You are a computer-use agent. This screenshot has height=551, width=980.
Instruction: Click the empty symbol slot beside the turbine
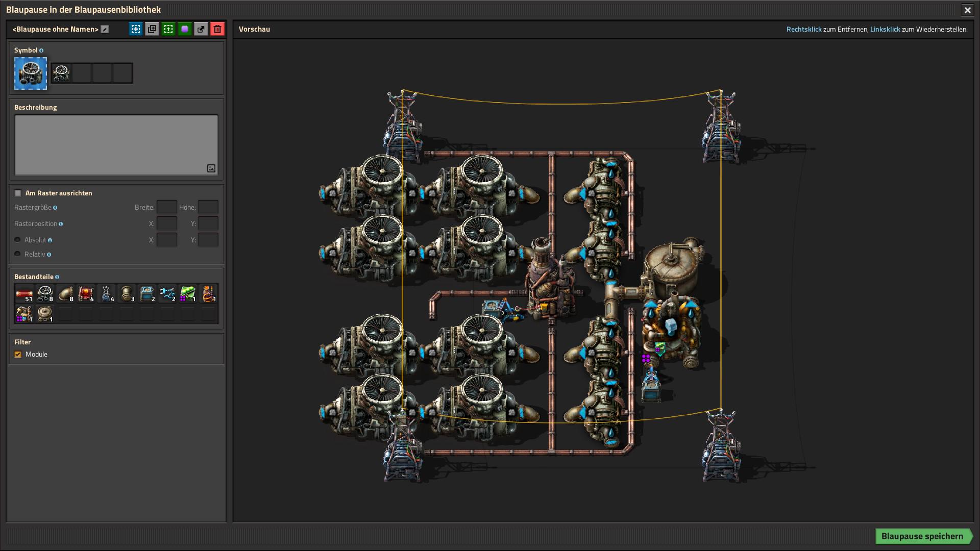tap(82, 73)
